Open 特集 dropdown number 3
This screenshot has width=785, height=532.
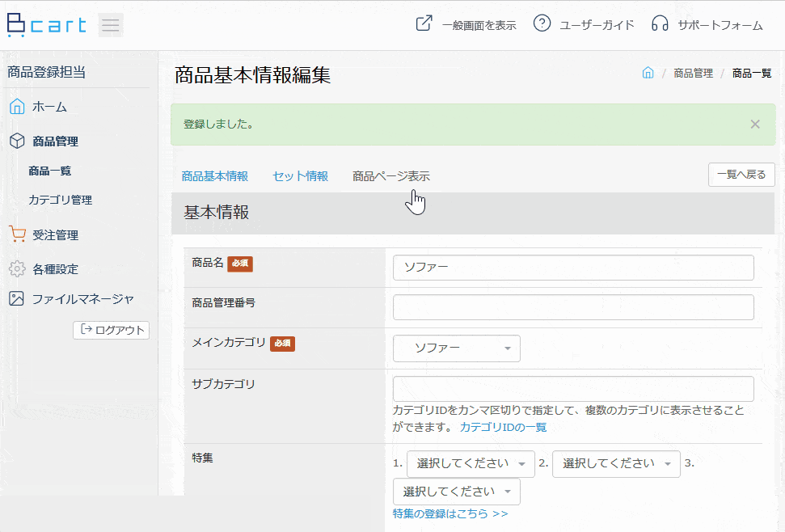tap(457, 492)
